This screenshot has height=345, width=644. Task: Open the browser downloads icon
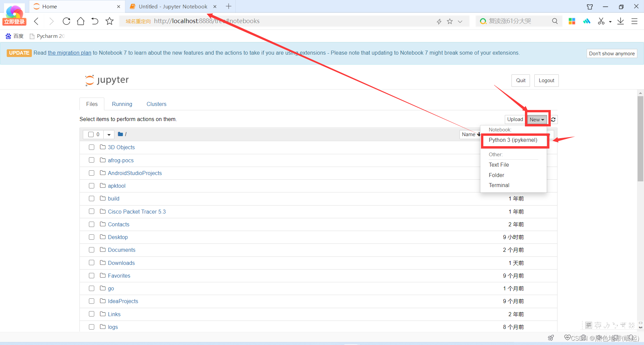621,21
